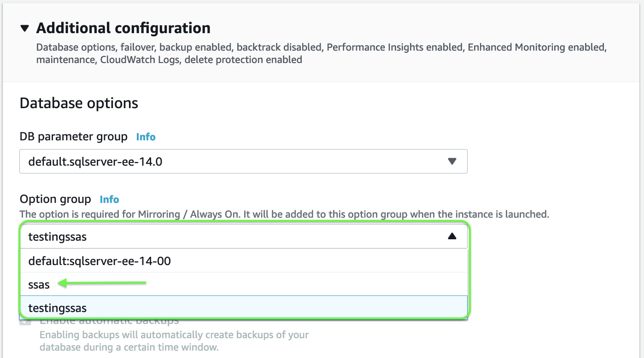Image resolution: width=644 pixels, height=358 pixels.
Task: Select default:sqlserver-ee-14-00 from the option list
Action: point(100,261)
